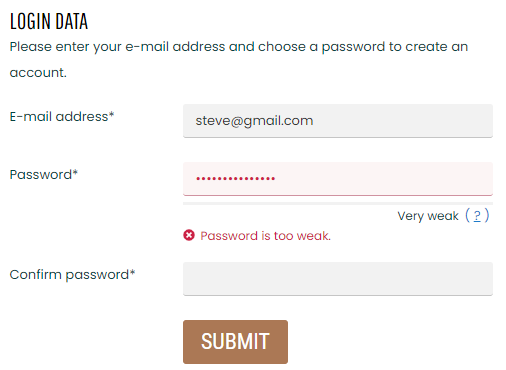
Task: Click the masked password dots in Password field
Action: point(235,179)
